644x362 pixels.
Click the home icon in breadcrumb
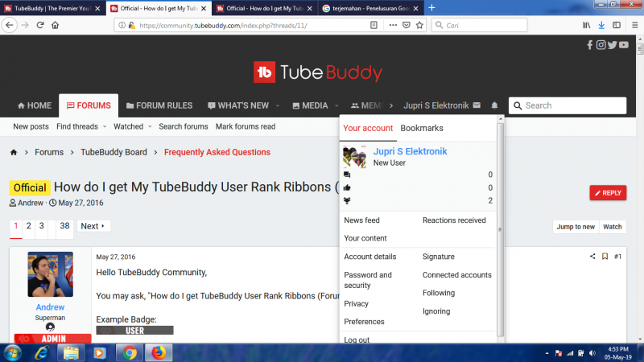[x=14, y=152]
